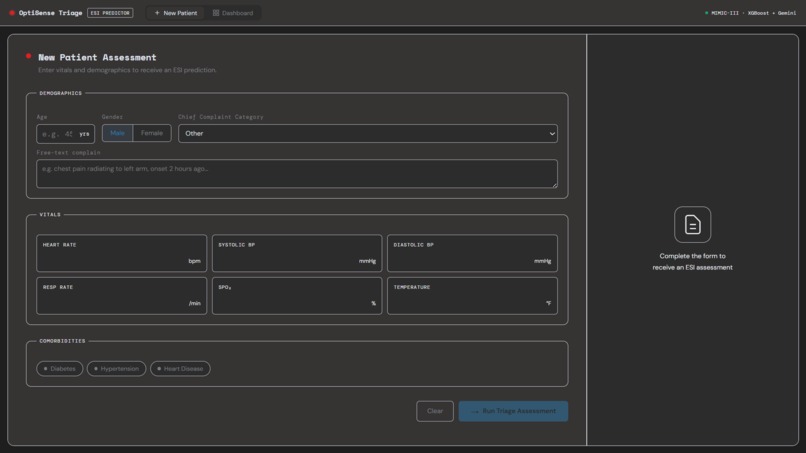Click the grid icon beside Dashboard
806x453 pixels.
tap(216, 13)
